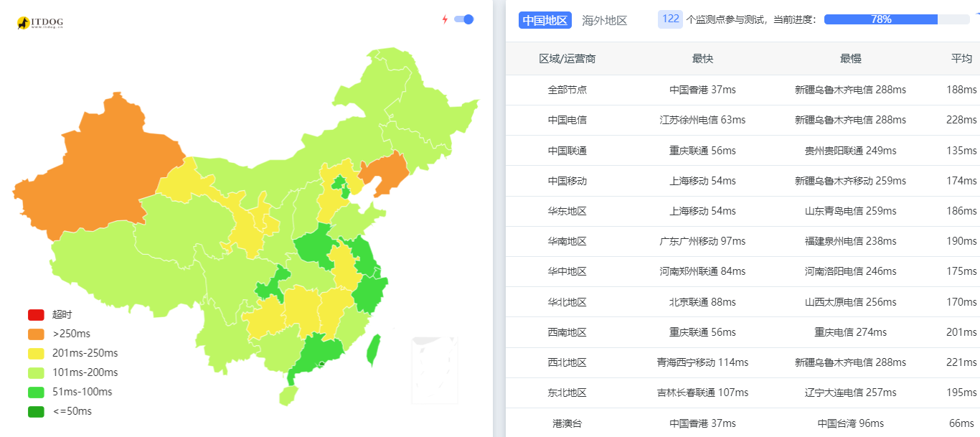This screenshot has width=980, height=437.
Task: Sort by the 最快 column header
Action: tap(702, 59)
